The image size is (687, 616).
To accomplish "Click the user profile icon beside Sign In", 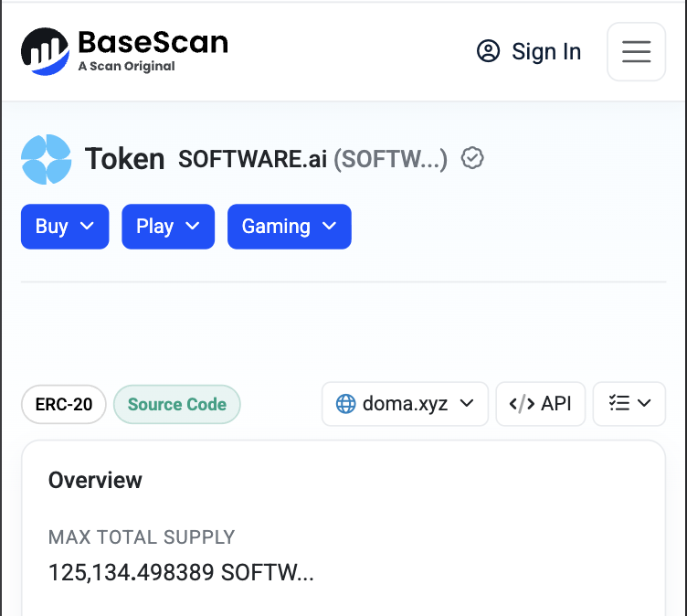I will click(x=489, y=51).
